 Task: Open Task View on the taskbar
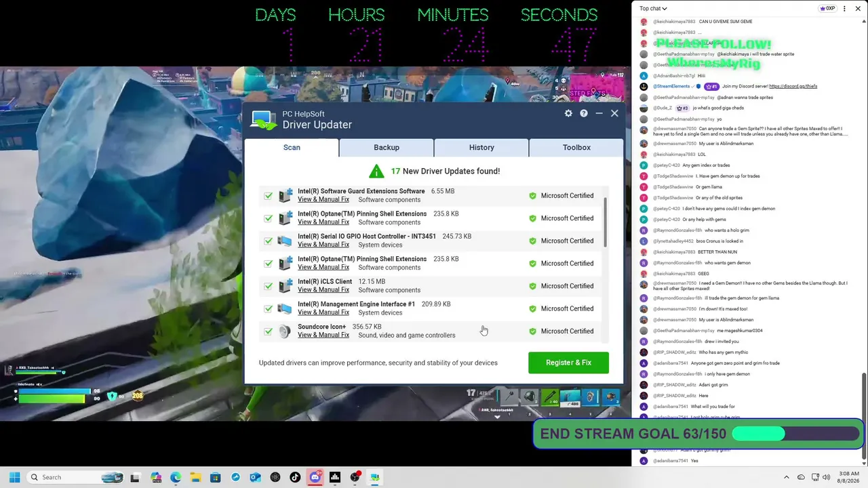135,477
